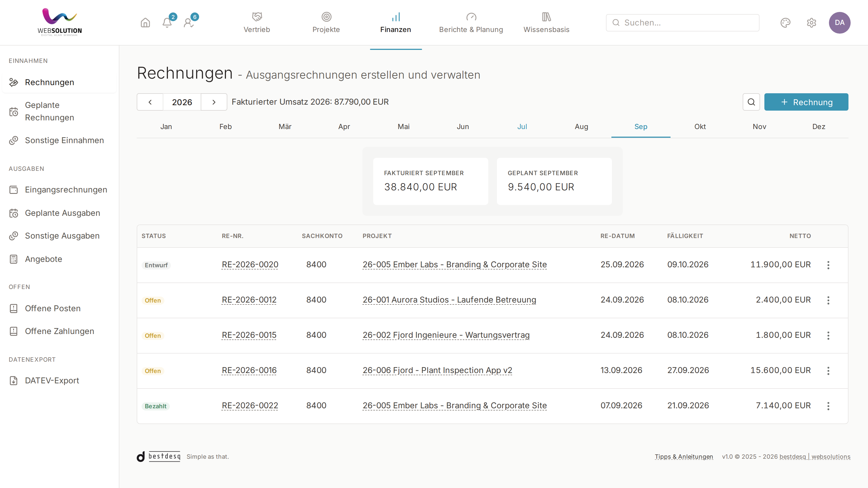
Task: Open row menu for RE-2026-0022
Action: (828, 406)
